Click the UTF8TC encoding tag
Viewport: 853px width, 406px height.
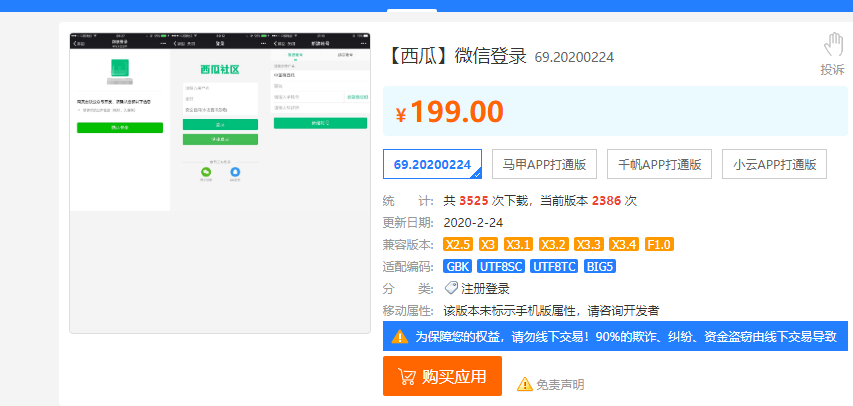point(554,267)
